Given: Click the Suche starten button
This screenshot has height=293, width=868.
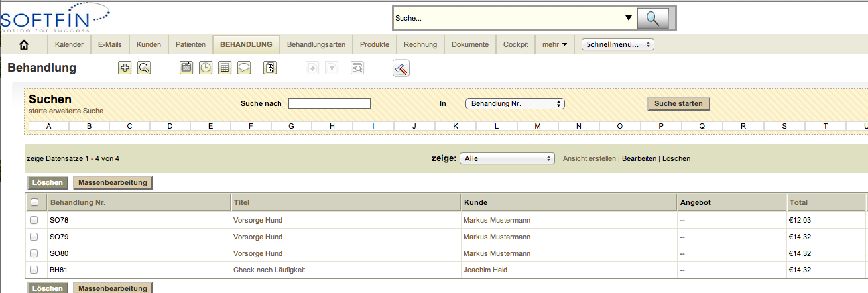Looking at the screenshot, I should click(x=678, y=103).
